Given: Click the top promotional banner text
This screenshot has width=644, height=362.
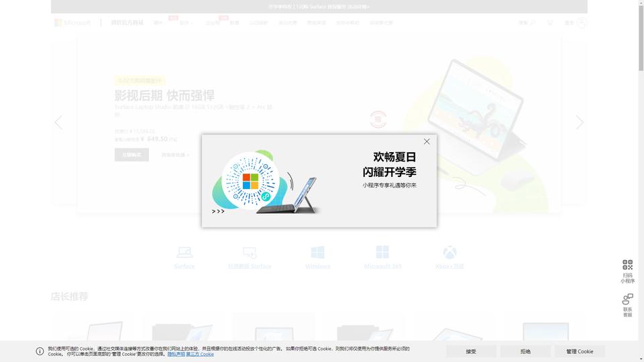Looking at the screenshot, I should [319, 7].
